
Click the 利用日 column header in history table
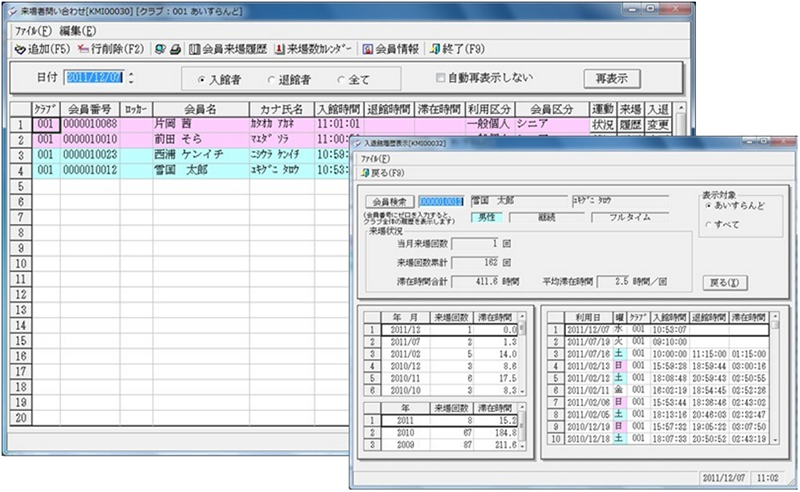(x=588, y=317)
